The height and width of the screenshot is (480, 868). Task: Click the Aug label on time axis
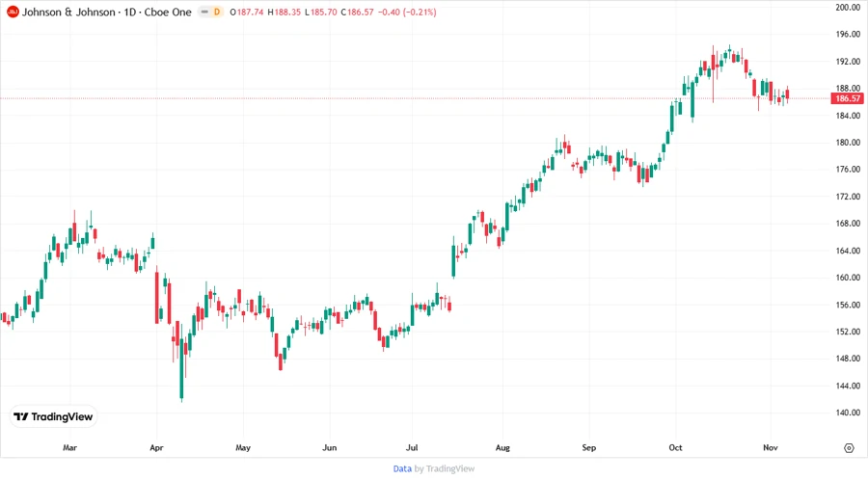[x=502, y=447]
